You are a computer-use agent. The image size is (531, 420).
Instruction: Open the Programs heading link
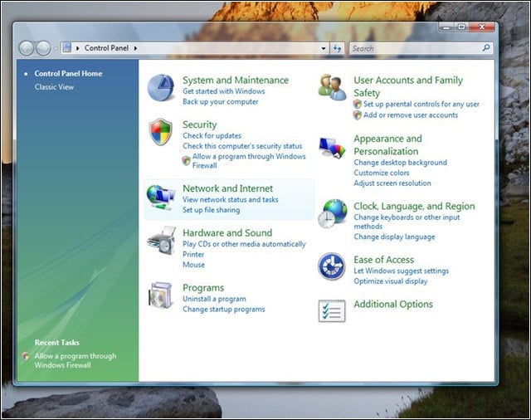pyautogui.click(x=203, y=288)
